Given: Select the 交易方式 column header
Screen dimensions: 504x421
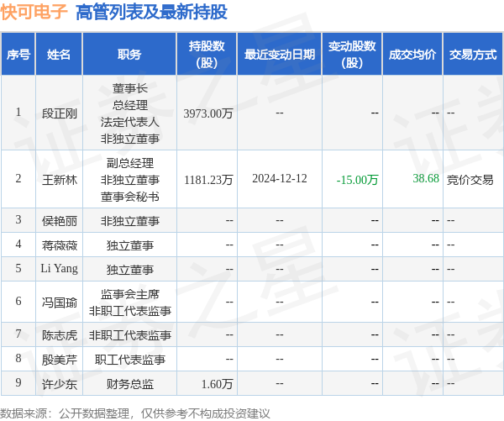Looking at the screenshot, I should click(x=472, y=55).
